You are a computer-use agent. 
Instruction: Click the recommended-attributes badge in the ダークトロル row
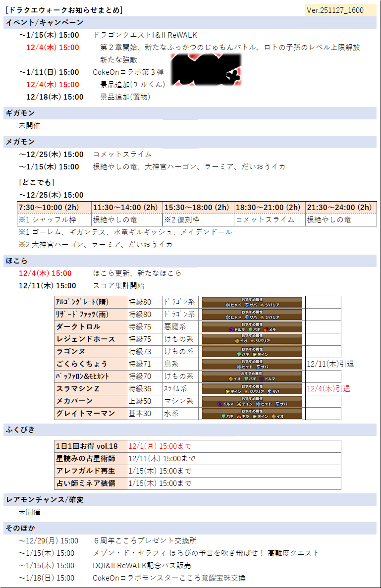[x=252, y=327]
